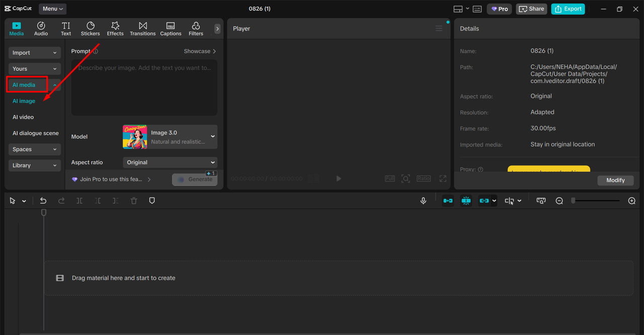Toggle auto snapping on the timeline
The image size is (644, 335).
[x=466, y=201]
